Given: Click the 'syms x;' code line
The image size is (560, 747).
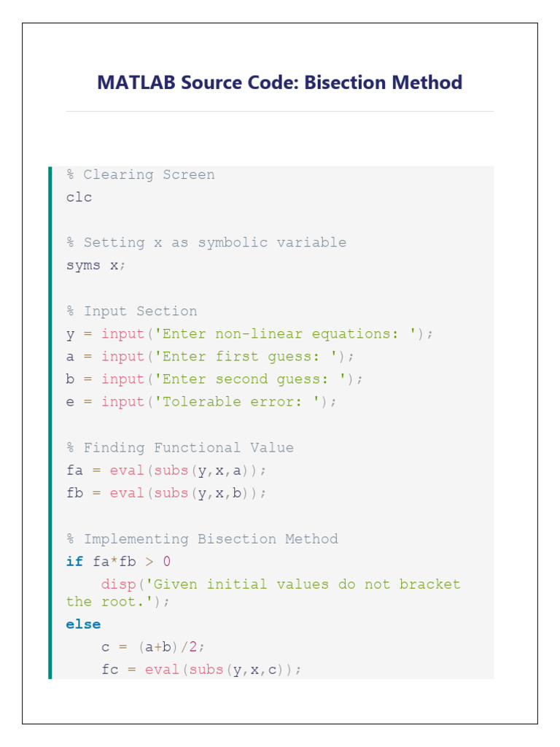Looking at the screenshot, I should (96, 266).
